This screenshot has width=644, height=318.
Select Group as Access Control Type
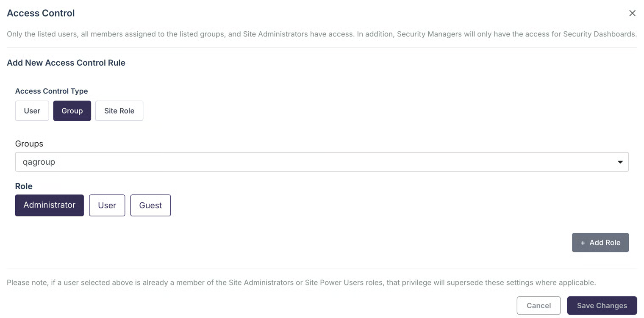pyautogui.click(x=72, y=111)
